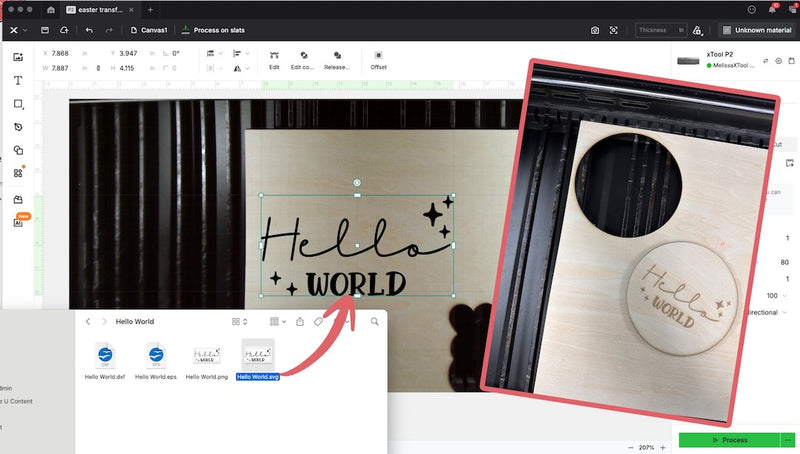Open the feedback smiley icon
Screen dimensions: 800x454
tap(752, 9)
